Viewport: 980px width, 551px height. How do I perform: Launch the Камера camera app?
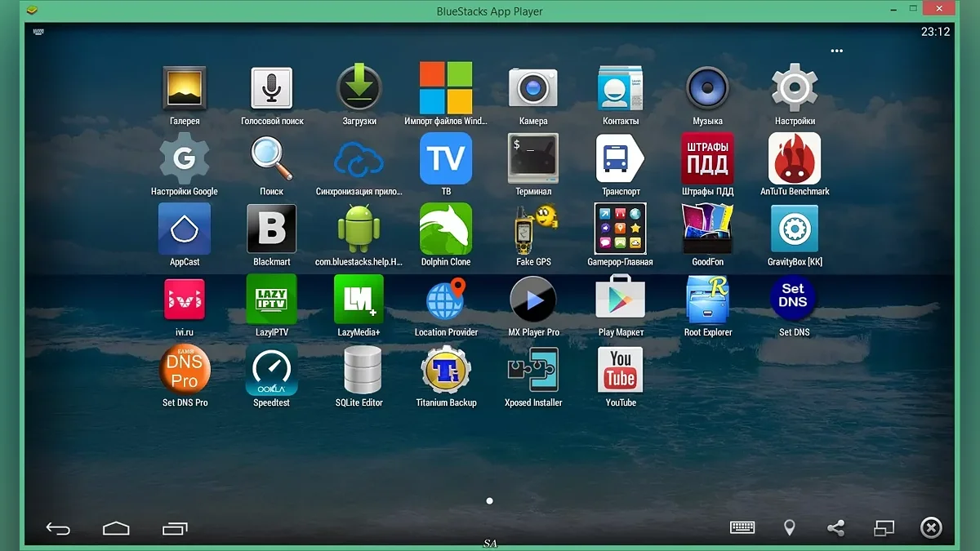pos(533,88)
